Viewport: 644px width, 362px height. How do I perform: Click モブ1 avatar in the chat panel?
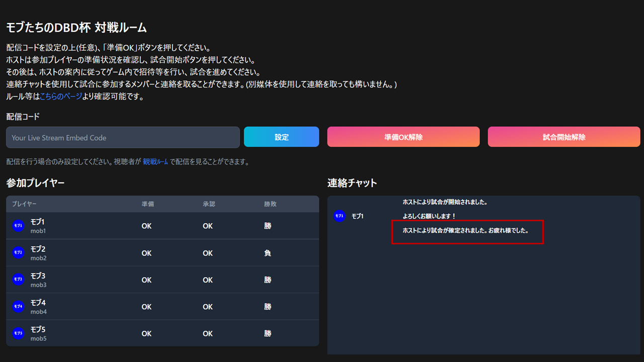pos(340,216)
